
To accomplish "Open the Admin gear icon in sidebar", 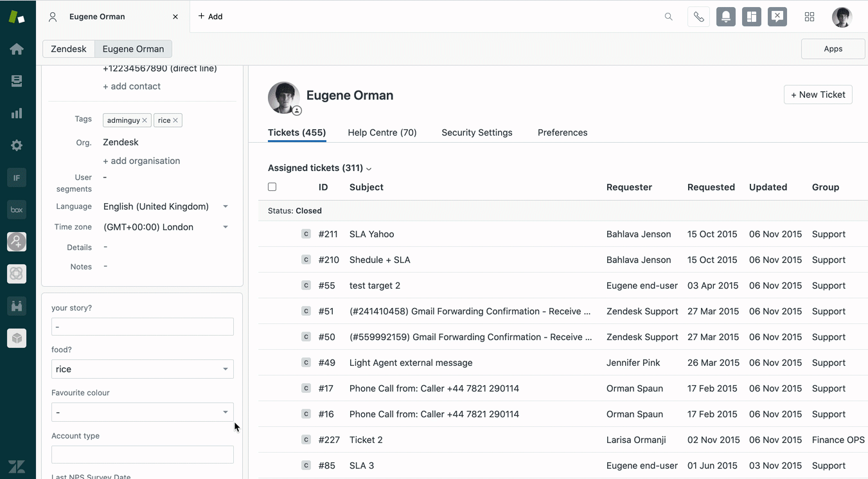I will pos(17,145).
